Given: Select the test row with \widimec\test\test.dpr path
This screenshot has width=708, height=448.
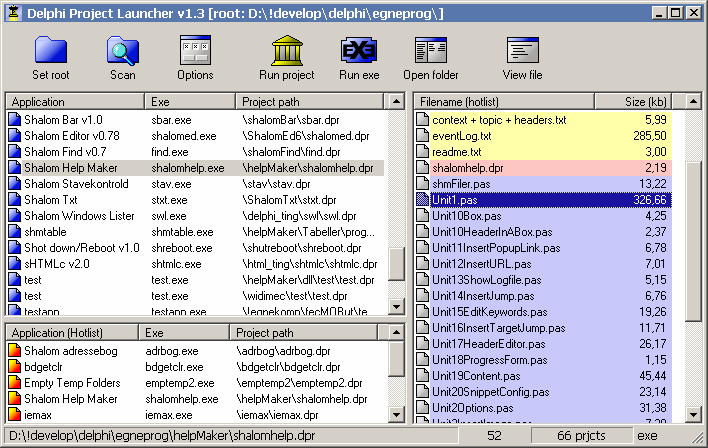Looking at the screenshot, I should tap(196, 296).
